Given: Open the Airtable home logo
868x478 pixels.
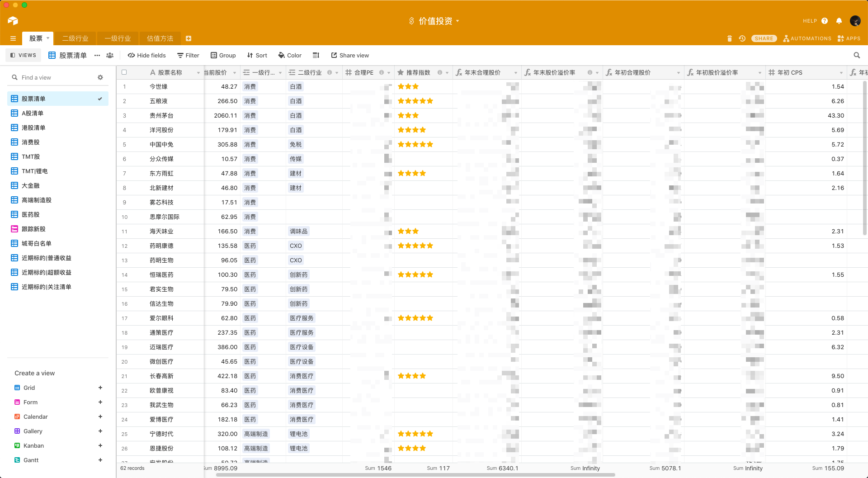Looking at the screenshot, I should [x=13, y=21].
